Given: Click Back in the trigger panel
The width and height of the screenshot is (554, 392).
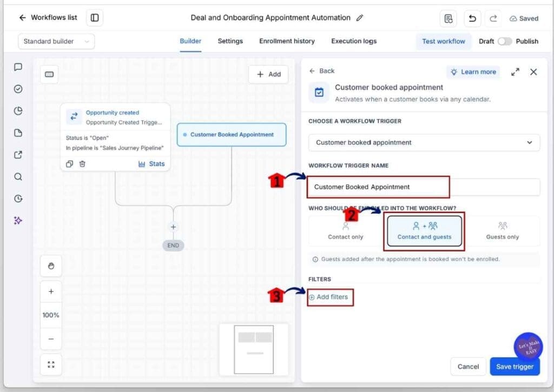Looking at the screenshot, I should pyautogui.click(x=322, y=71).
